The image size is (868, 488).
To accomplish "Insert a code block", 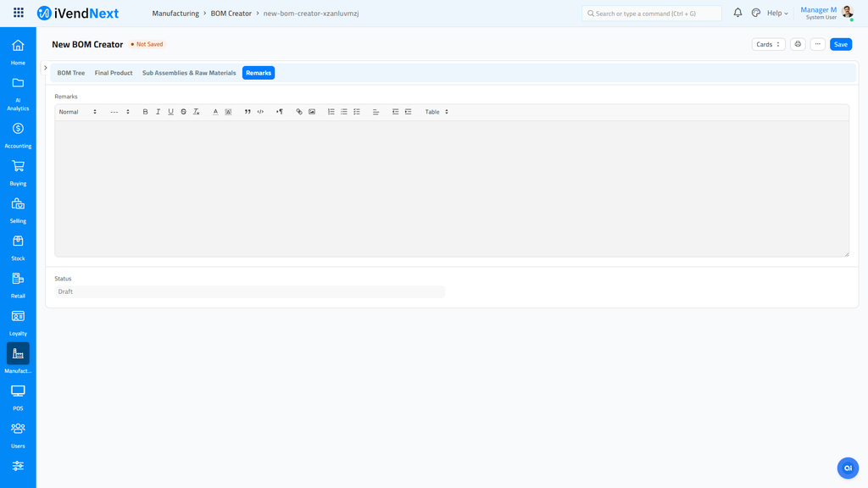I will pyautogui.click(x=260, y=112).
